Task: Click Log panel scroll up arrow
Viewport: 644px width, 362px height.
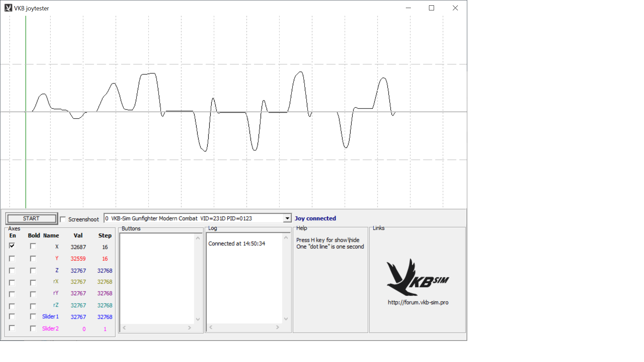Action: 286,238
